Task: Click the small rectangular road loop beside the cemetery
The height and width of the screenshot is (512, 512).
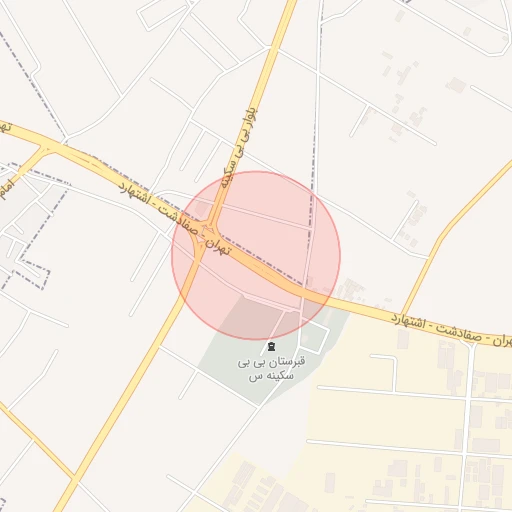Action: [x=315, y=337]
